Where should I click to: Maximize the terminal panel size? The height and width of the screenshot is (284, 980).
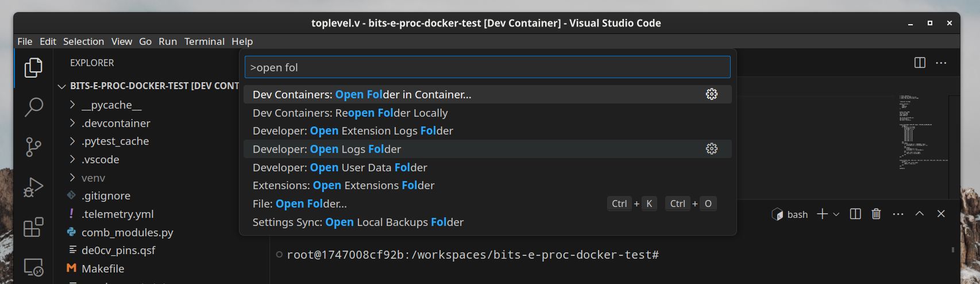tap(920, 214)
